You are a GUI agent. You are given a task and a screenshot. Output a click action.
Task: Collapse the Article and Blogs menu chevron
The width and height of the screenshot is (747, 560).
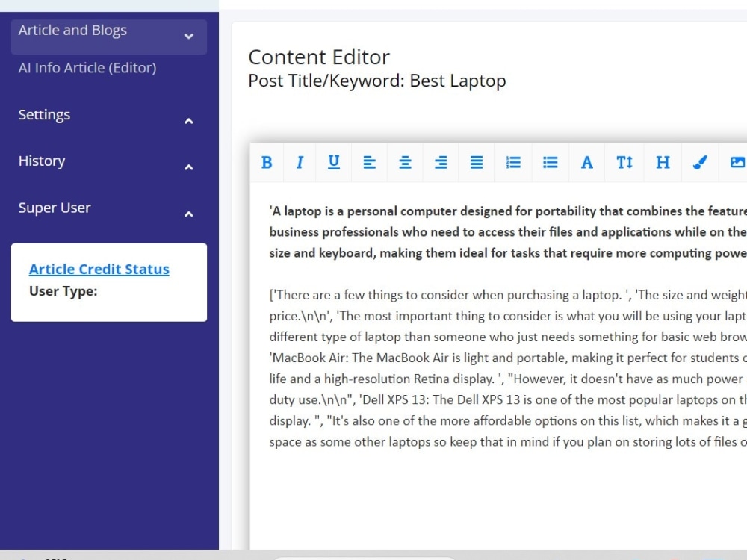click(x=189, y=36)
